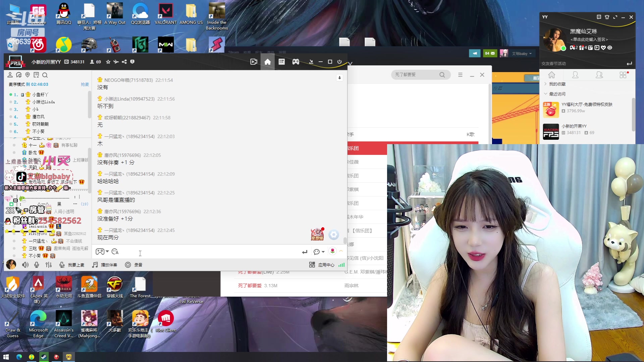Share the channel using the share icon
Image resolution: width=644 pixels, height=362 pixels.
click(124, 62)
